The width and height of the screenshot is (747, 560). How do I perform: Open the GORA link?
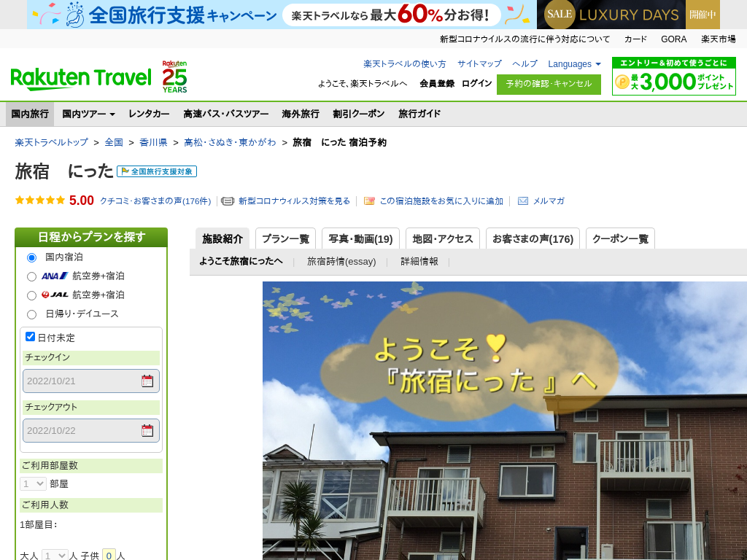673,39
